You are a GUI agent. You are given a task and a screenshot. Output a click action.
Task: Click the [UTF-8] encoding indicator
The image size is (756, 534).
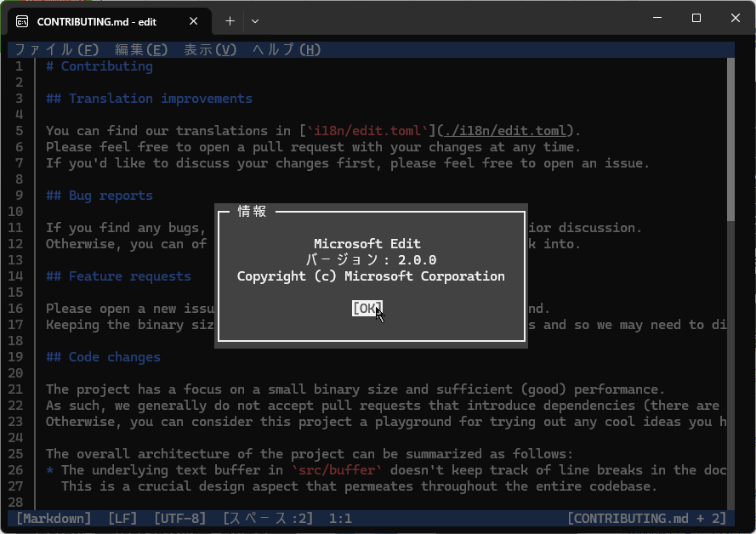click(x=179, y=519)
